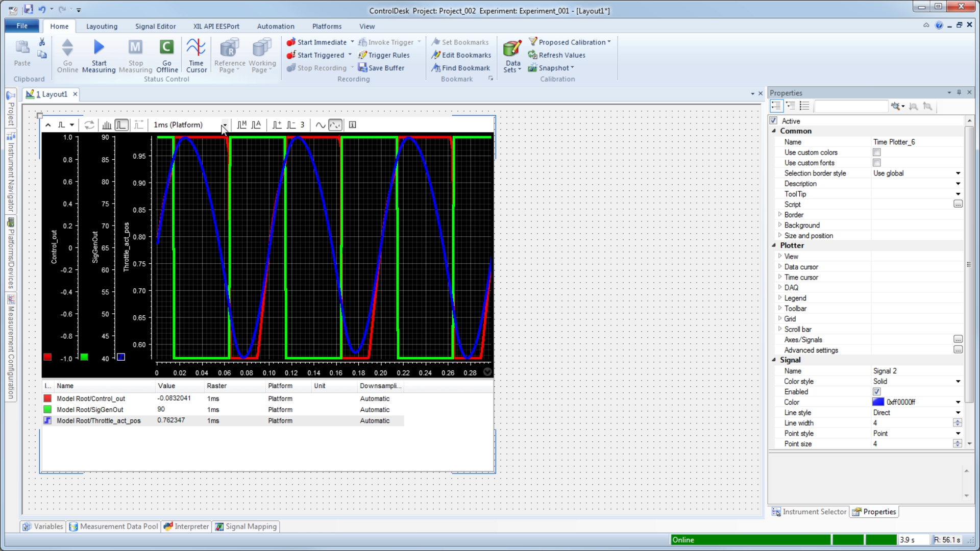
Task: Toggle the Active checkbox in Properties
Action: coord(774,121)
